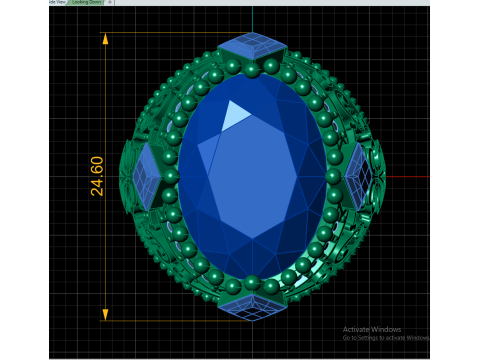Select the left diamond-shaped side stone
The width and height of the screenshot is (480, 360).
tap(146, 177)
